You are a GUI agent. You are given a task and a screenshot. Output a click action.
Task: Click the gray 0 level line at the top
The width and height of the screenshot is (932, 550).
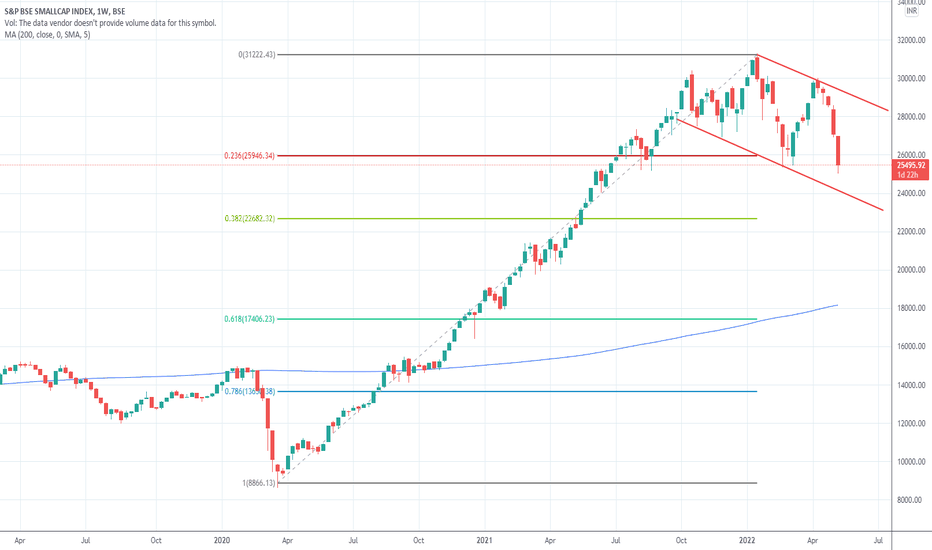pos(517,55)
